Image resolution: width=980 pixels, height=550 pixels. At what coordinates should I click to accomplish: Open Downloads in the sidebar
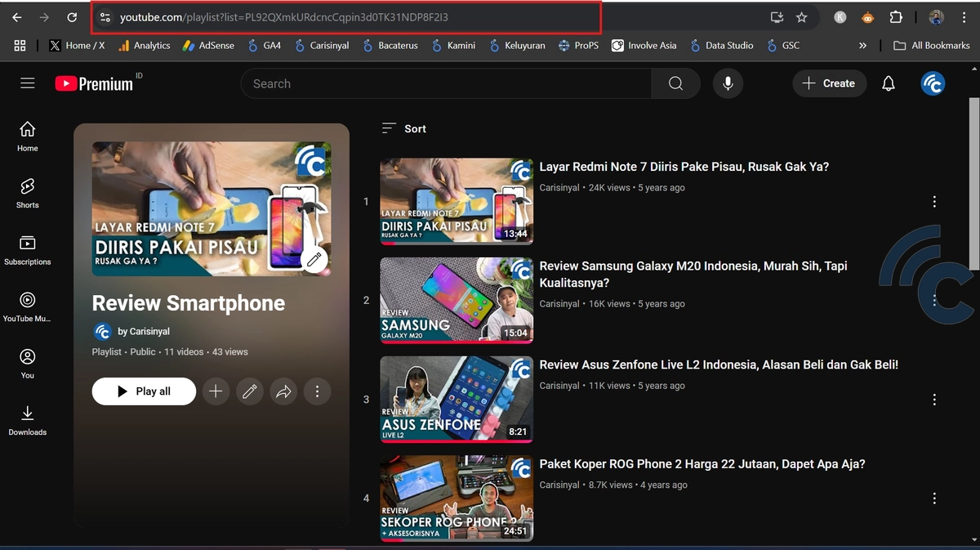coord(28,420)
